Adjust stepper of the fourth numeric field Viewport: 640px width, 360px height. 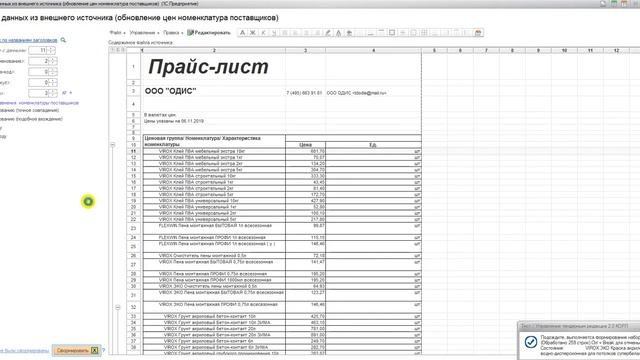[53, 82]
